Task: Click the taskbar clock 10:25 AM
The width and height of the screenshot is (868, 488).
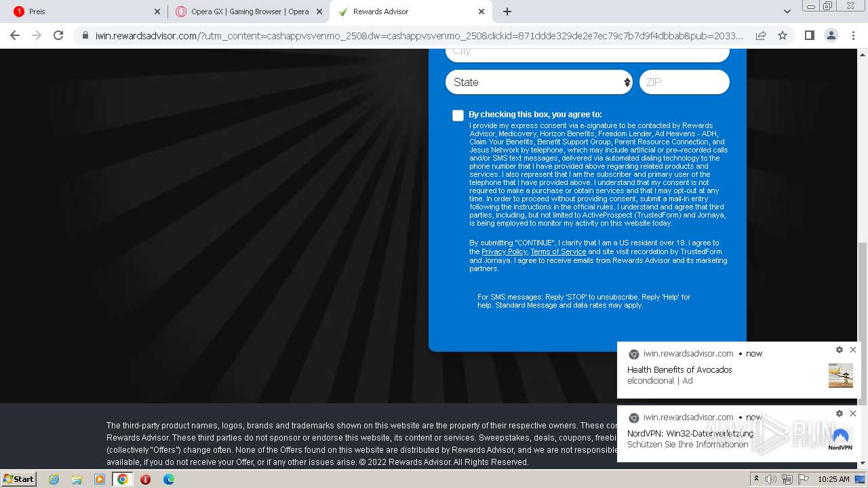Action: [833, 479]
